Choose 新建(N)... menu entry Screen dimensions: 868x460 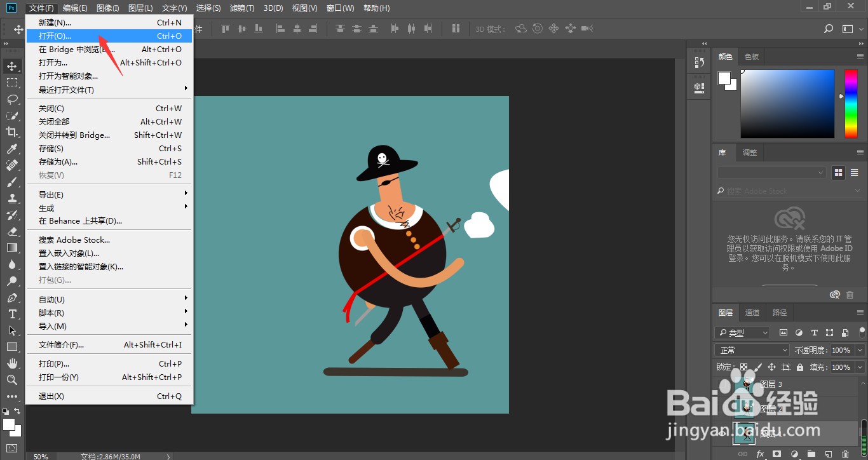coord(109,23)
